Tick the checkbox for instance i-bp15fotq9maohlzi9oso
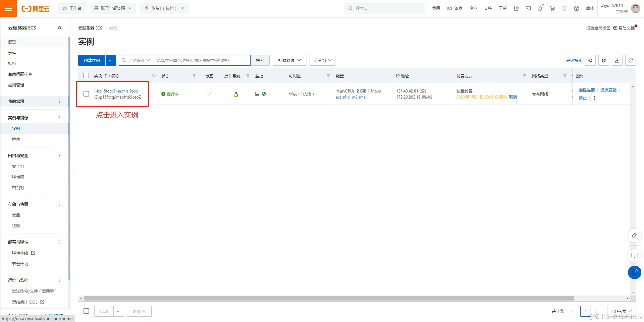This screenshot has width=644, height=322. (x=86, y=94)
